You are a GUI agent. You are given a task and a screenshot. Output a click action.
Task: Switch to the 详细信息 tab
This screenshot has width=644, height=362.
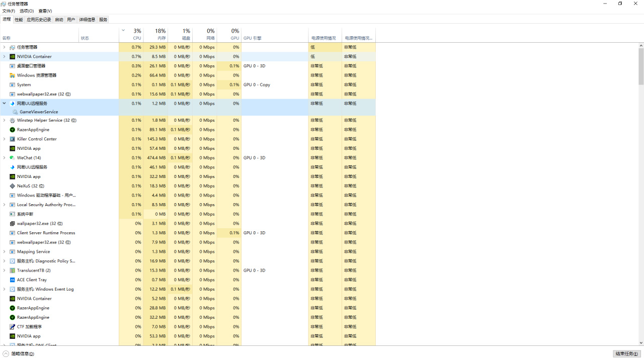point(87,20)
